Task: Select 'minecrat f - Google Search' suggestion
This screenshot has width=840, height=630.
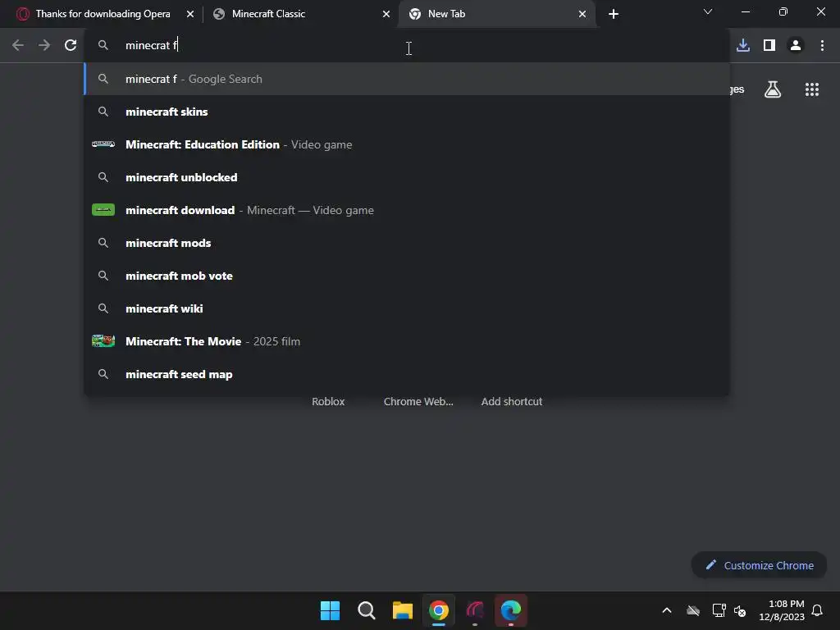Action: (407, 79)
